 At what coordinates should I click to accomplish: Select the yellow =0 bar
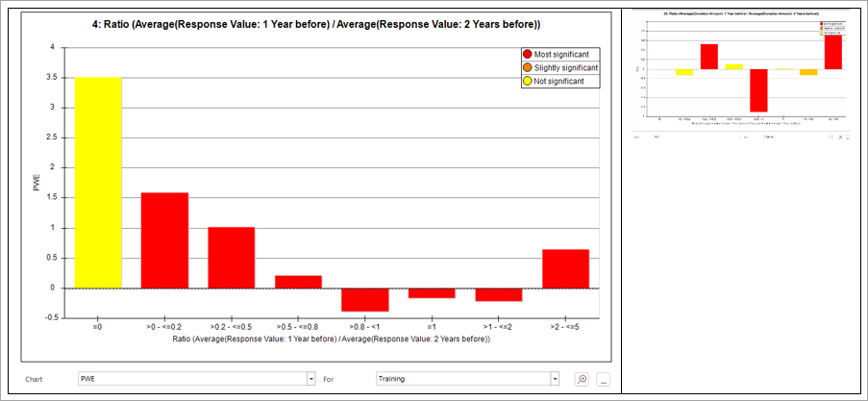[x=98, y=183]
